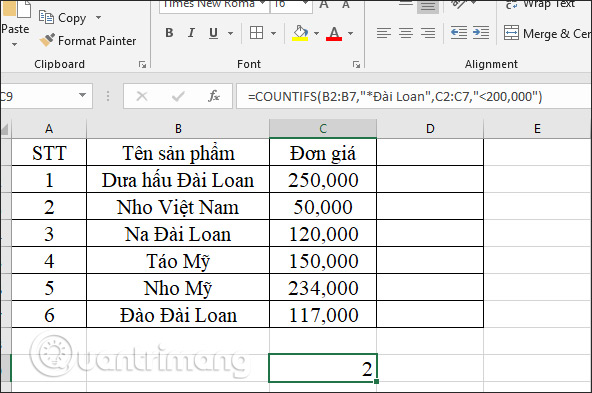592x393 pixels.
Task: Open the Font settings dialog launcher
Action: (x=356, y=65)
